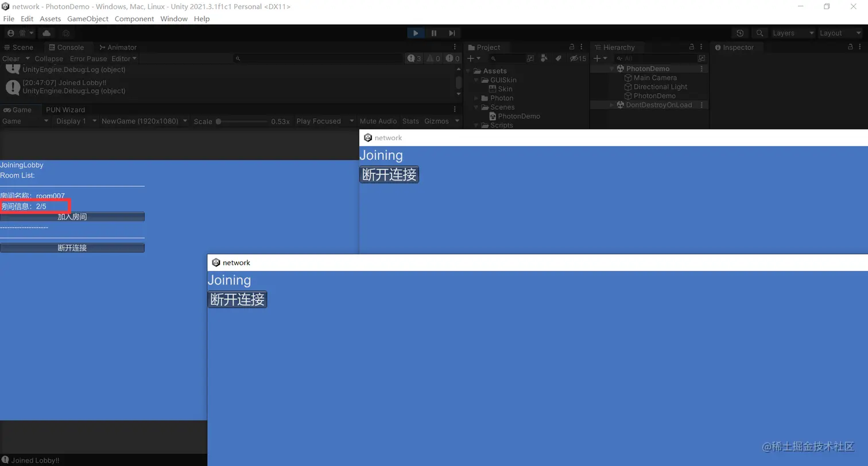Toggle warning messages count in Console
Viewport: 868px width, 466px height.
(x=433, y=59)
